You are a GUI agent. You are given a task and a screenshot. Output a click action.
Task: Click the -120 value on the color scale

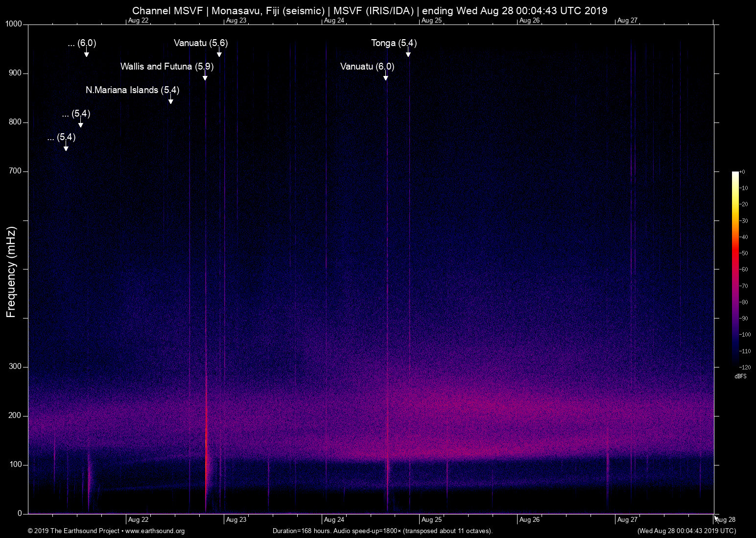point(745,367)
